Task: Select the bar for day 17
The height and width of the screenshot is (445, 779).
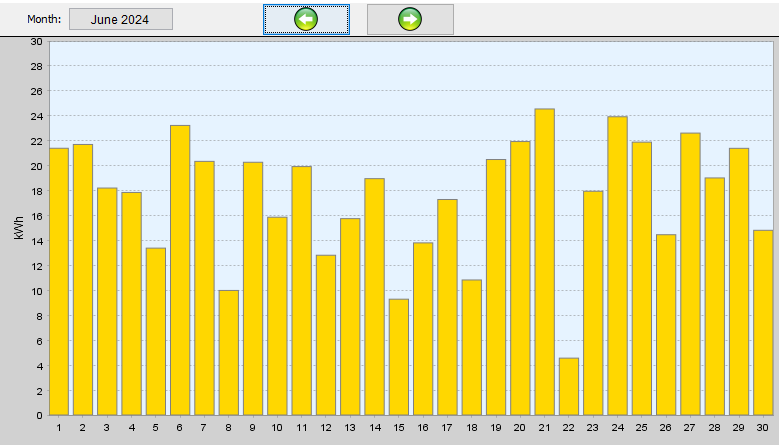Action: click(448, 307)
